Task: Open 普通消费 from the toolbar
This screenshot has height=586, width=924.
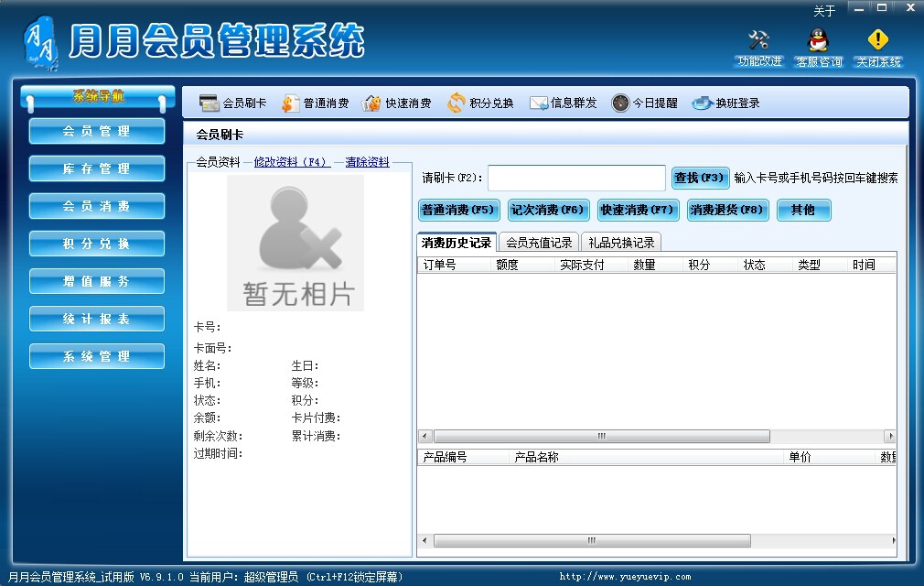Action: (290, 103)
